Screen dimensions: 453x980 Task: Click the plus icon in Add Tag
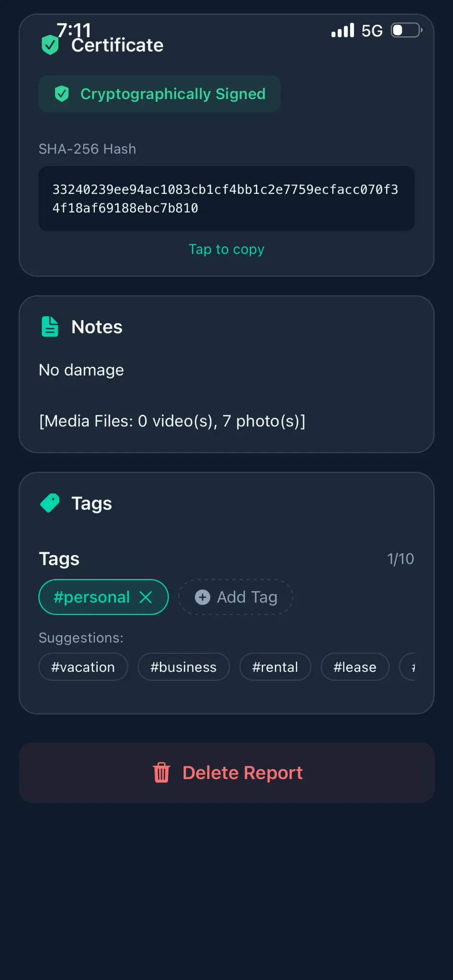pyautogui.click(x=203, y=597)
